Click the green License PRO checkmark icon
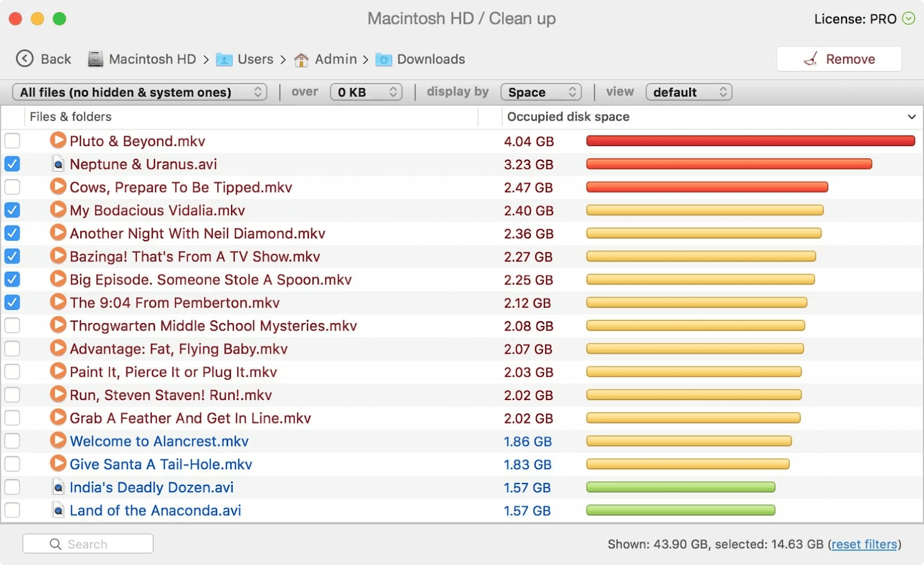 pyautogui.click(x=908, y=18)
